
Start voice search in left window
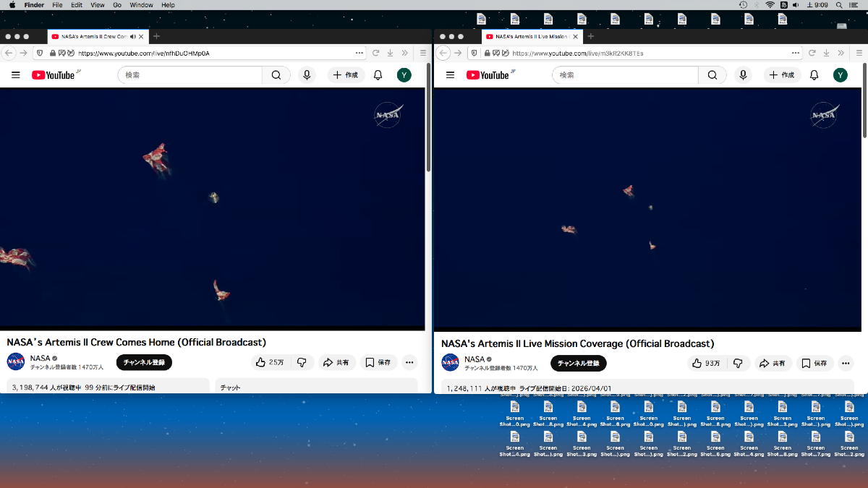click(x=307, y=74)
